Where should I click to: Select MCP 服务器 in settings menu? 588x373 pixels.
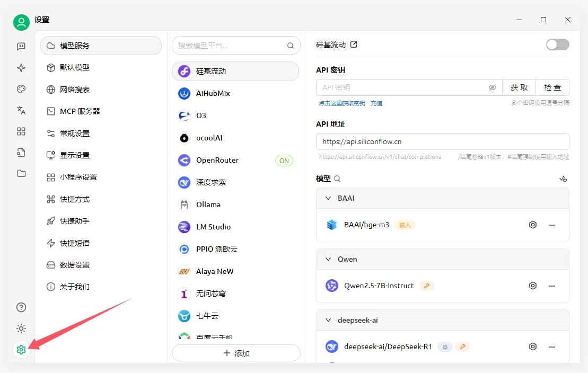coord(80,111)
